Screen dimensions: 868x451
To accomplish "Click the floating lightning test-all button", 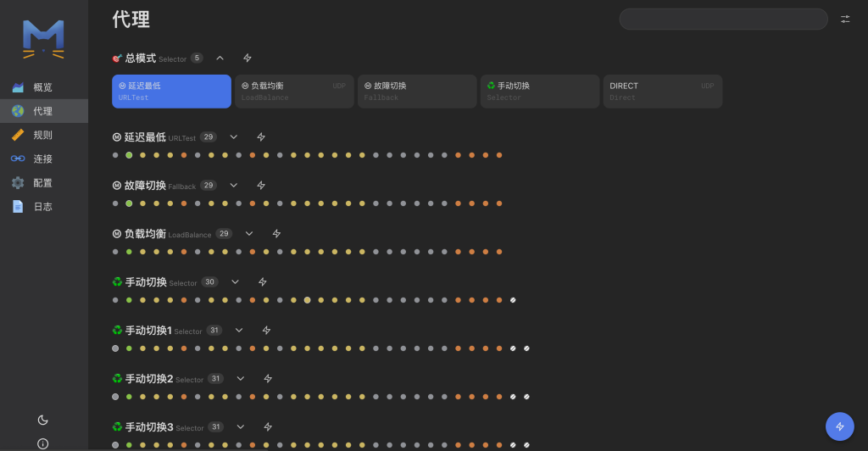I will [x=839, y=426].
